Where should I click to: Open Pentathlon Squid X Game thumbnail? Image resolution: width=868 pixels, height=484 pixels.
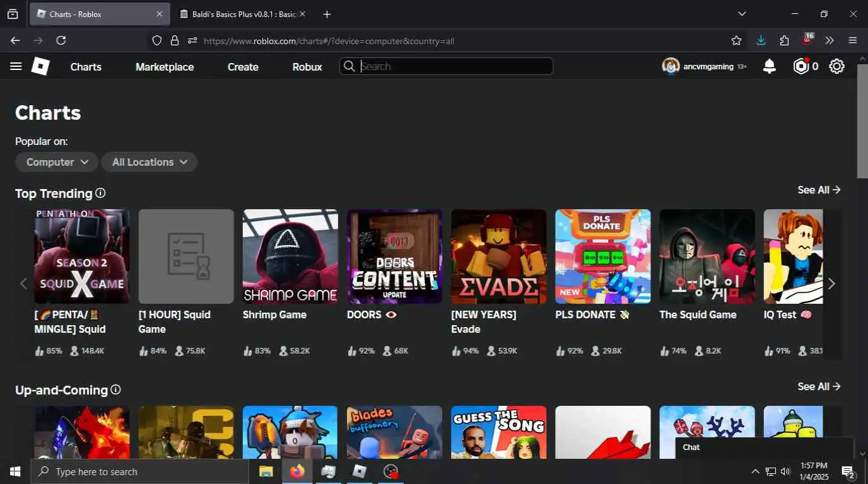click(82, 256)
